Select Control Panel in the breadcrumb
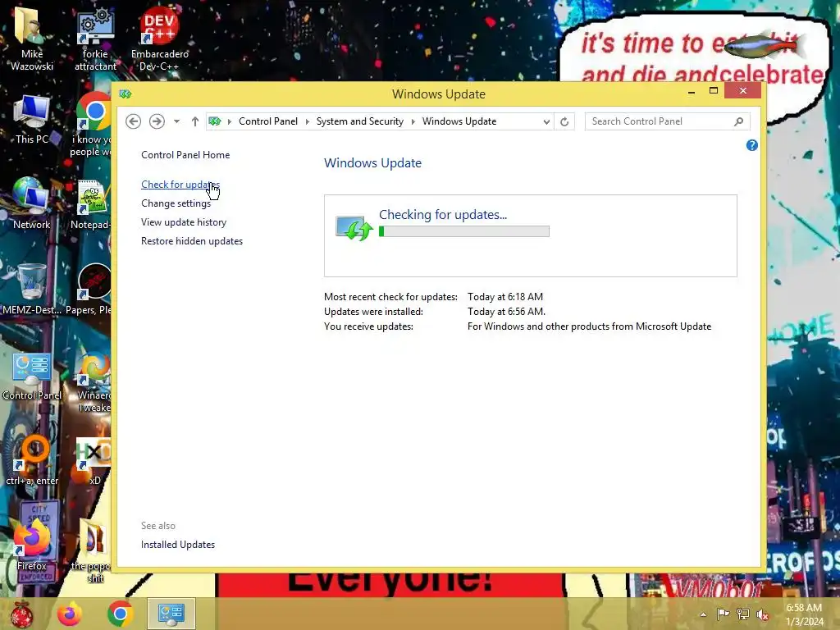Screen dimensions: 840x630 [268, 121]
